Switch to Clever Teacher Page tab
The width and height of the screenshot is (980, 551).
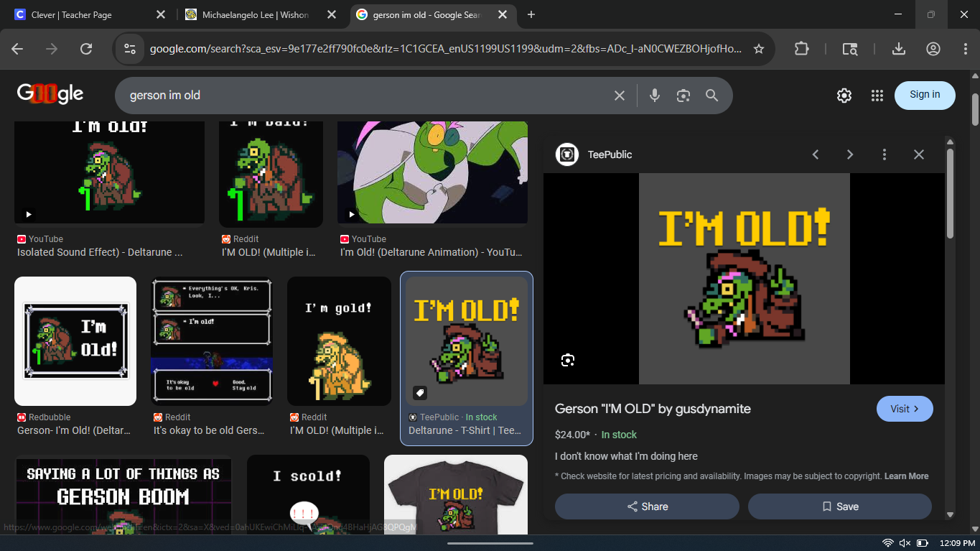click(x=89, y=14)
